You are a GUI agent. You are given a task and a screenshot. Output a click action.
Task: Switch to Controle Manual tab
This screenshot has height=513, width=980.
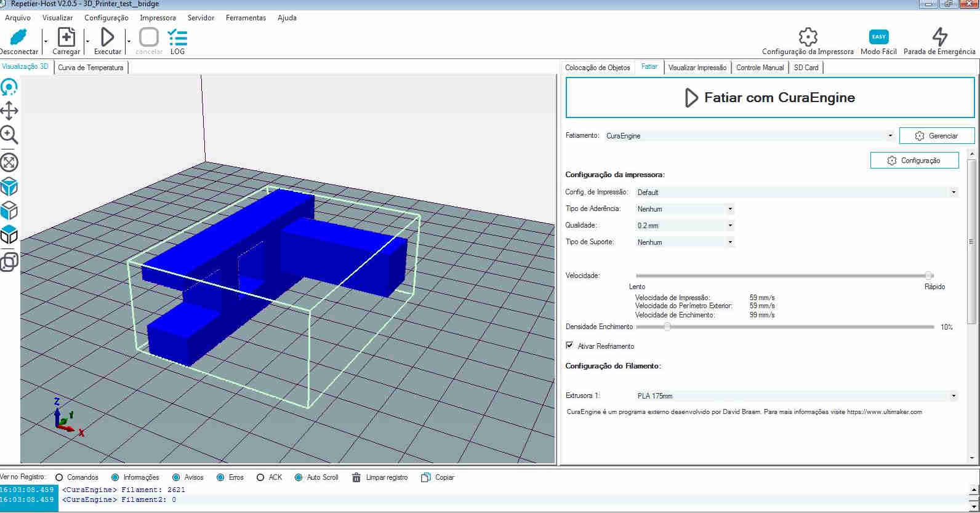click(760, 68)
